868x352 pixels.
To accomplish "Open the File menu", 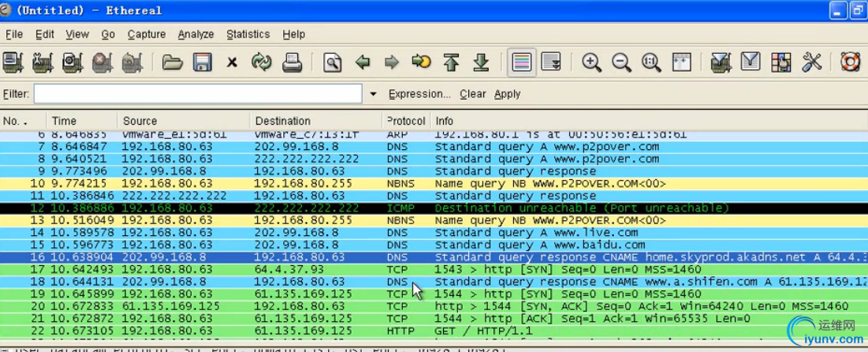I will [14, 35].
